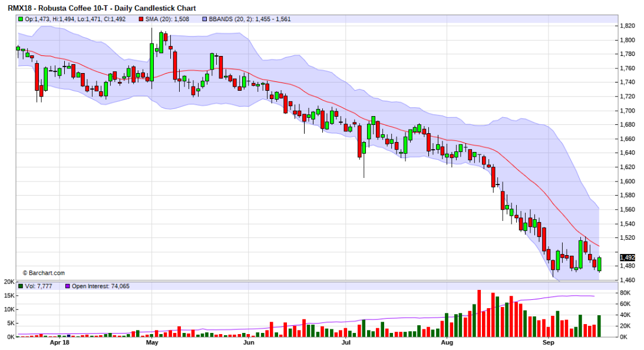Click the current price tag 1,492
Viewport: 644px width, 350px height.
pyautogui.click(x=628, y=257)
